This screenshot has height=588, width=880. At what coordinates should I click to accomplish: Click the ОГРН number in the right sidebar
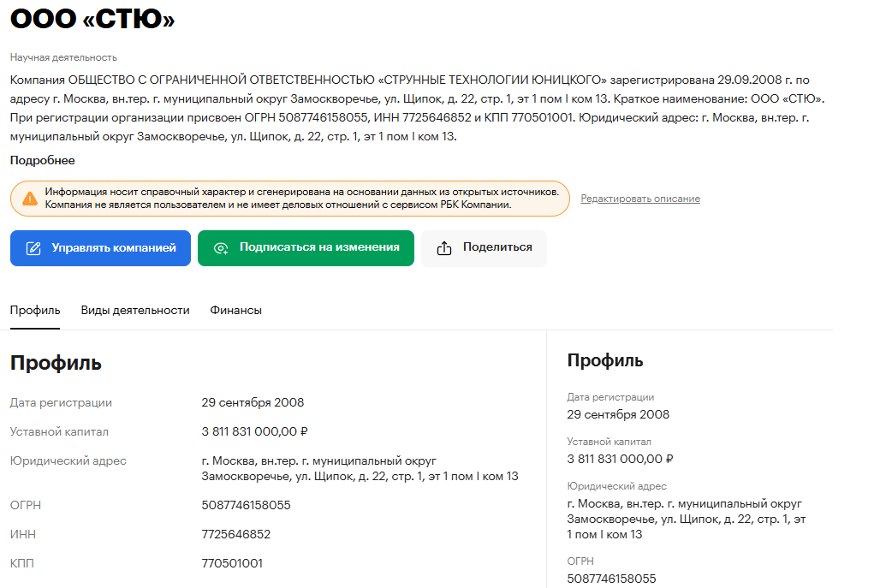click(x=611, y=579)
